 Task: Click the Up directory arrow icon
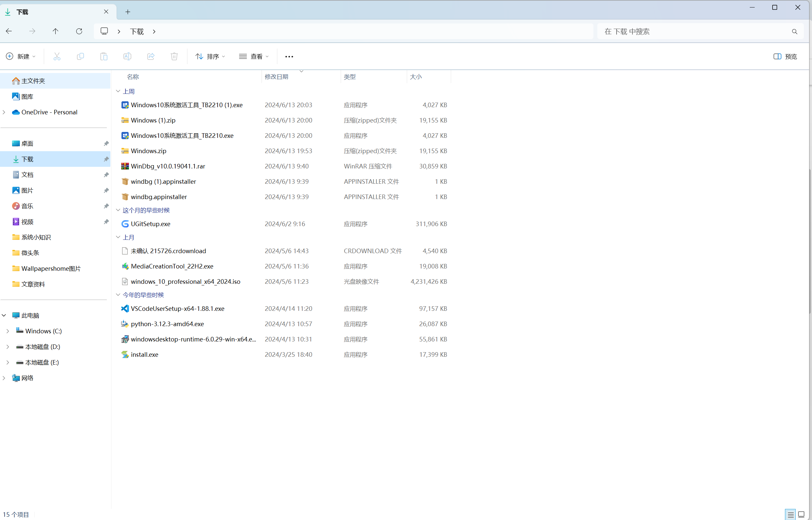(x=55, y=31)
